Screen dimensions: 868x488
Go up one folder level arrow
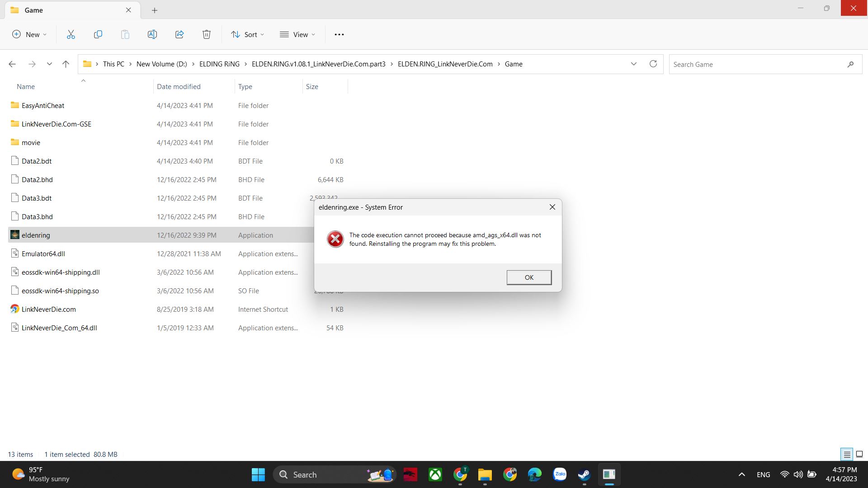click(x=66, y=64)
